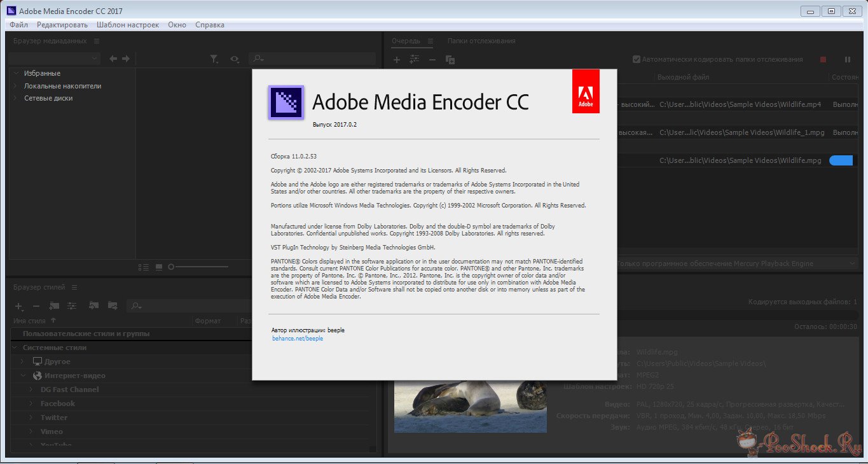The height and width of the screenshot is (464, 868).
Task: Switch to the Папки отслеживания tab
Action: (481, 41)
